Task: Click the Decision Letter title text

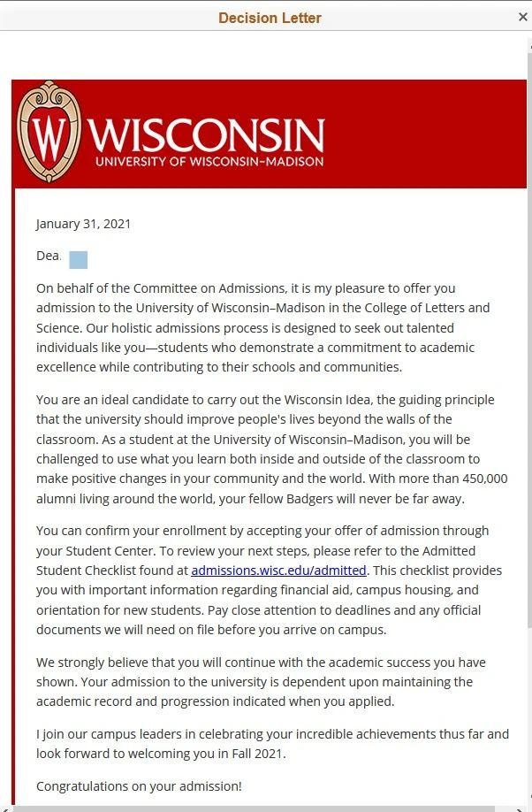Action: 270,18
